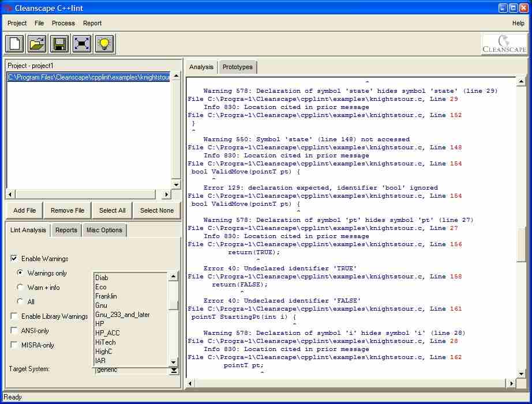This screenshot has height=404, width=532.
Task: Click the Process lint toolbar icon
Action: tap(82, 44)
